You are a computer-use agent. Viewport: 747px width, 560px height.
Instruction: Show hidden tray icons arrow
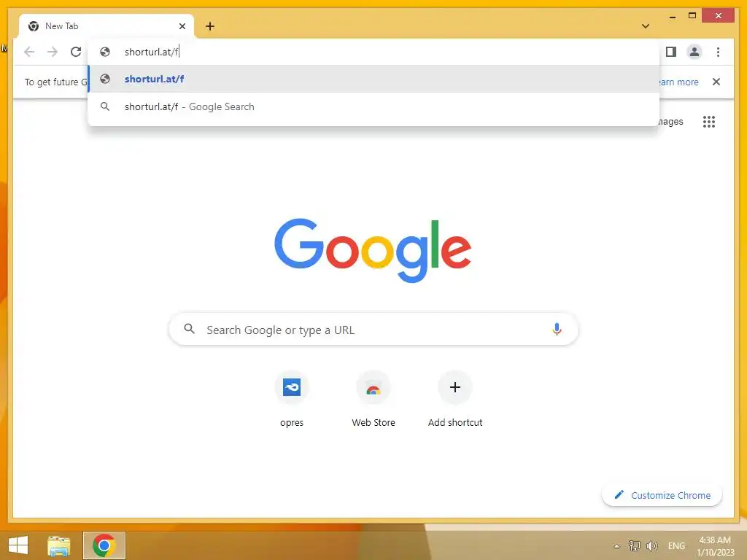[x=616, y=546]
